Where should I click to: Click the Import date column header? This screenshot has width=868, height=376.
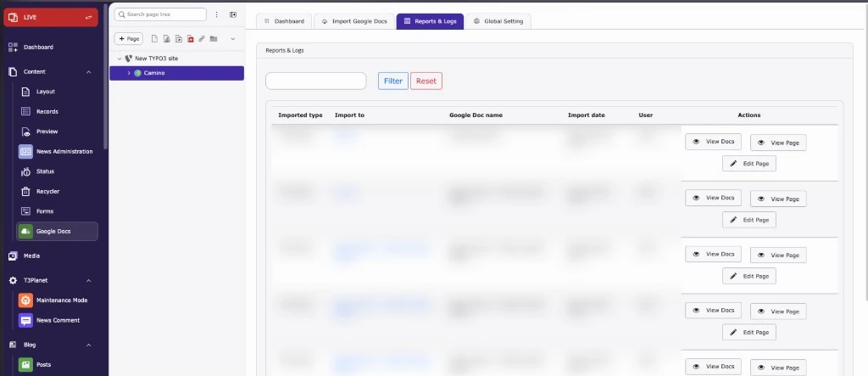587,115
